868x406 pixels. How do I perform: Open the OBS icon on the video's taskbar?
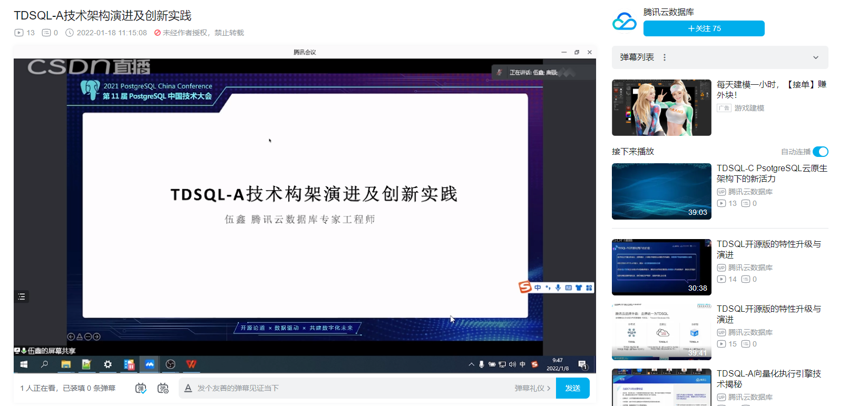[170, 364]
